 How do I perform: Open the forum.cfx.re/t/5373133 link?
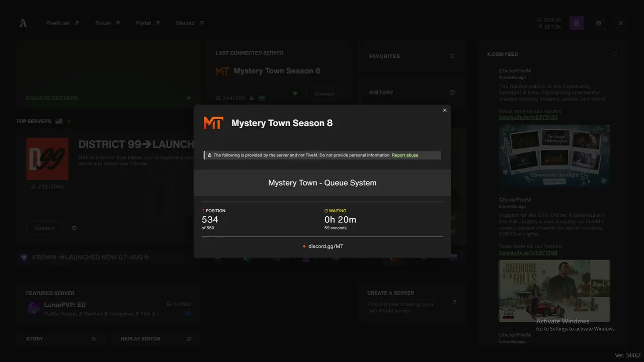tap(528, 118)
